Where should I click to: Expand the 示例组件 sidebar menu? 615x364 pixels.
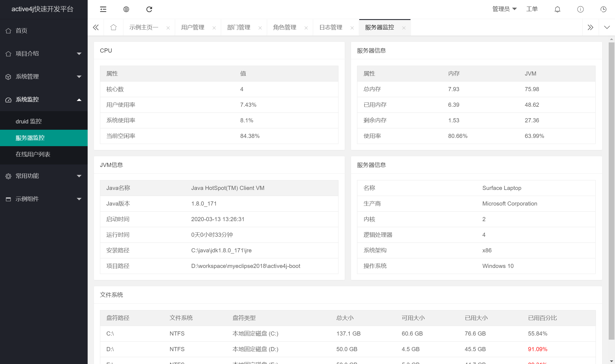(x=44, y=199)
